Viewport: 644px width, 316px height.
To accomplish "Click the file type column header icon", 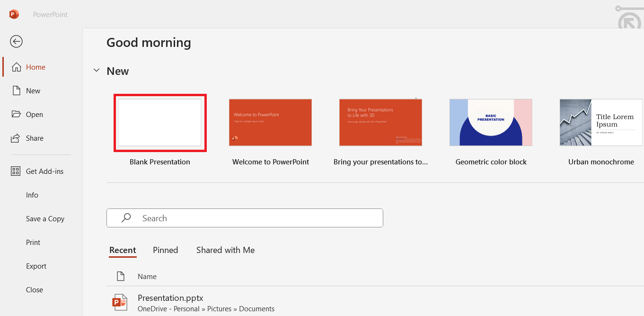I will (x=121, y=276).
